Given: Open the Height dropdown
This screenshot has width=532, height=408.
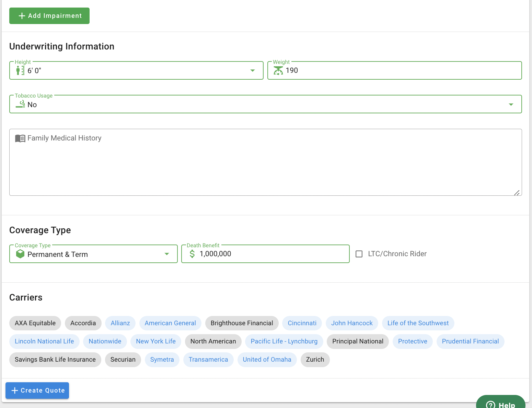Looking at the screenshot, I should [x=252, y=70].
